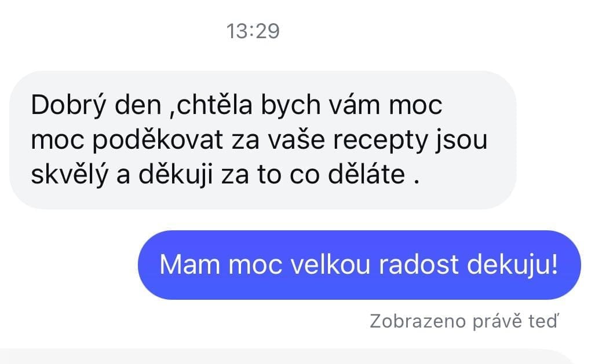Click the word 'poděkovat' in the received message
This screenshot has width=595, height=364.
tap(158, 141)
